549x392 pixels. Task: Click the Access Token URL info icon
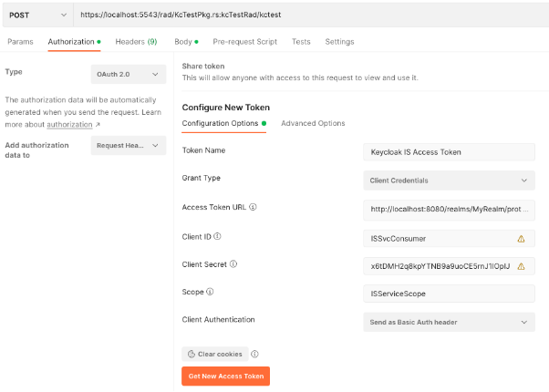[253, 207]
